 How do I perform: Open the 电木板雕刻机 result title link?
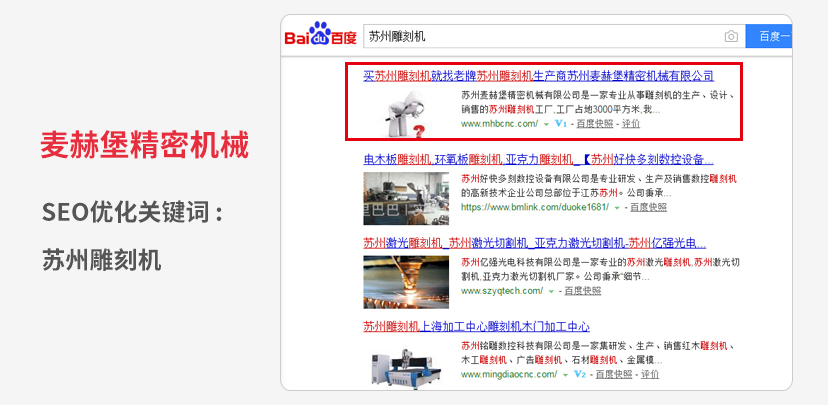[538, 159]
